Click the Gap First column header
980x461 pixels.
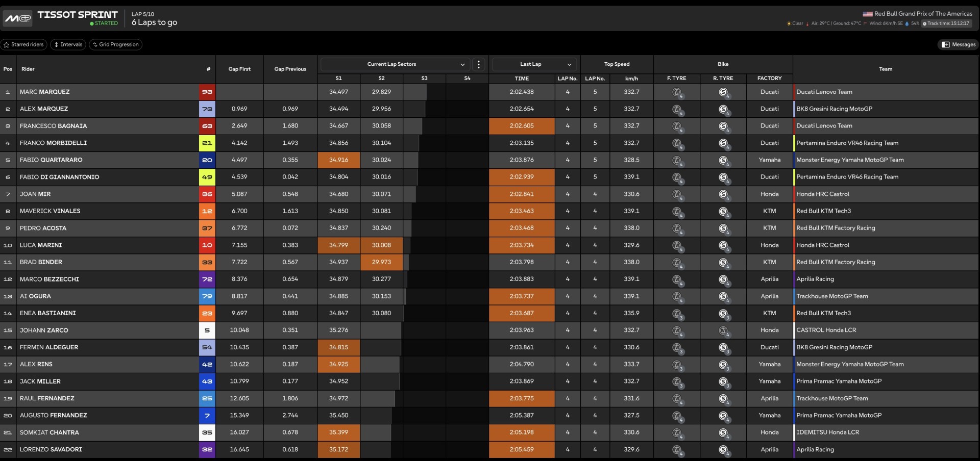point(239,69)
